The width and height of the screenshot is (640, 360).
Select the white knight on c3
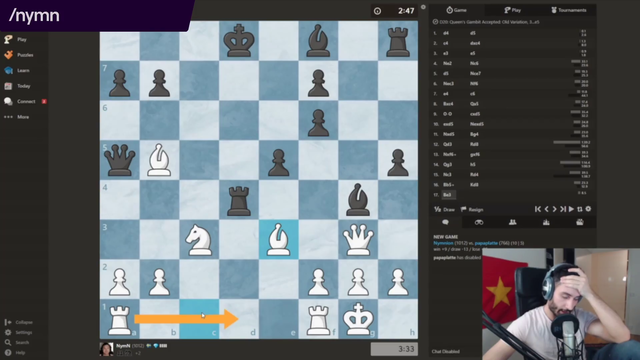[x=199, y=240]
